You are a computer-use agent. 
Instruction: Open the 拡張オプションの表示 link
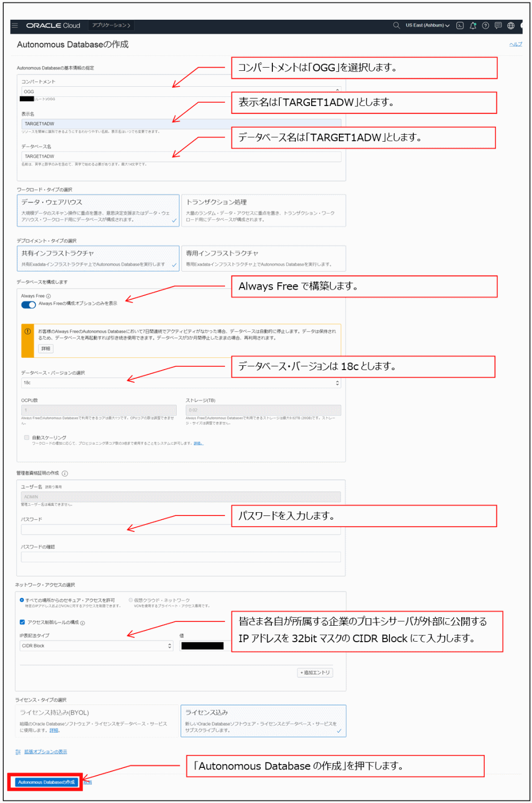[46, 752]
